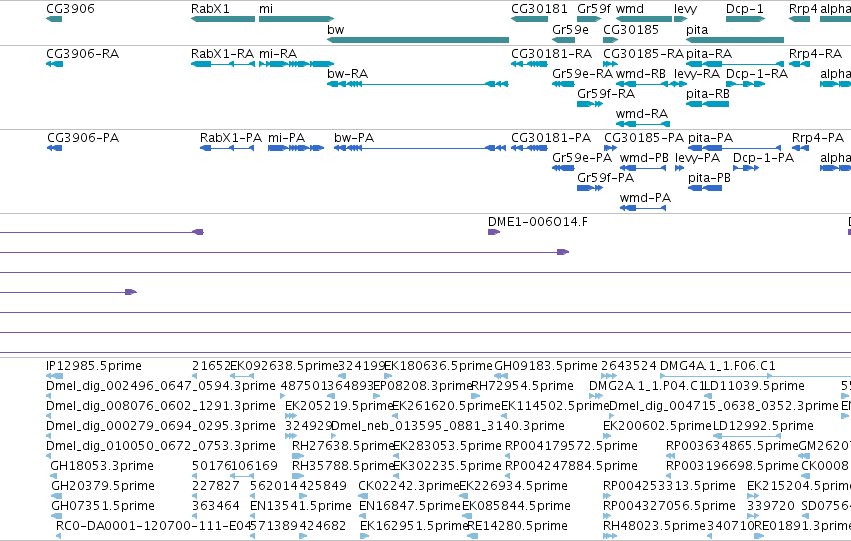Select the Gr59e gene label

(x=570, y=29)
